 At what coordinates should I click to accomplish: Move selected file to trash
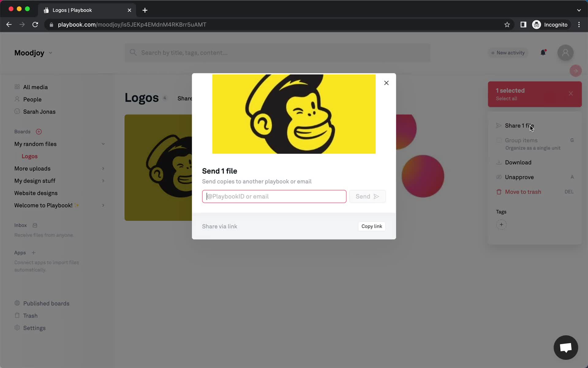pyautogui.click(x=523, y=192)
